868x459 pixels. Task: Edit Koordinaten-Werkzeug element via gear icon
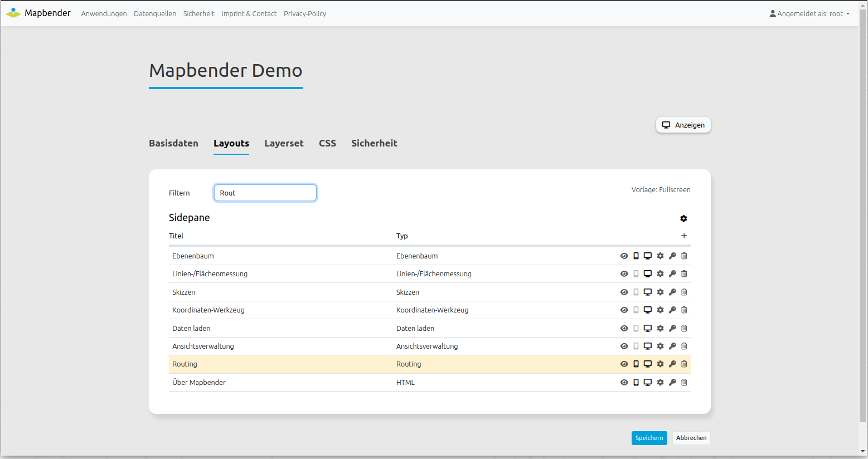tap(660, 310)
